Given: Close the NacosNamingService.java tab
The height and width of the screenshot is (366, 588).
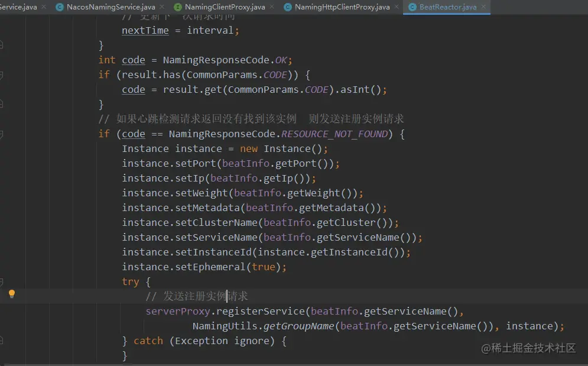Looking at the screenshot, I should pyautogui.click(x=161, y=7).
